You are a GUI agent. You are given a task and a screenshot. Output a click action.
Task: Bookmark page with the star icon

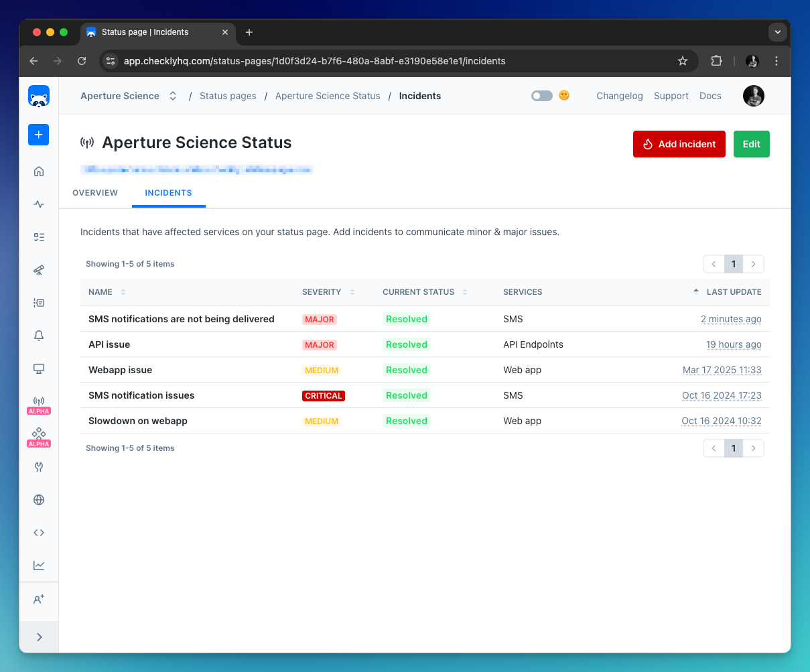click(683, 61)
